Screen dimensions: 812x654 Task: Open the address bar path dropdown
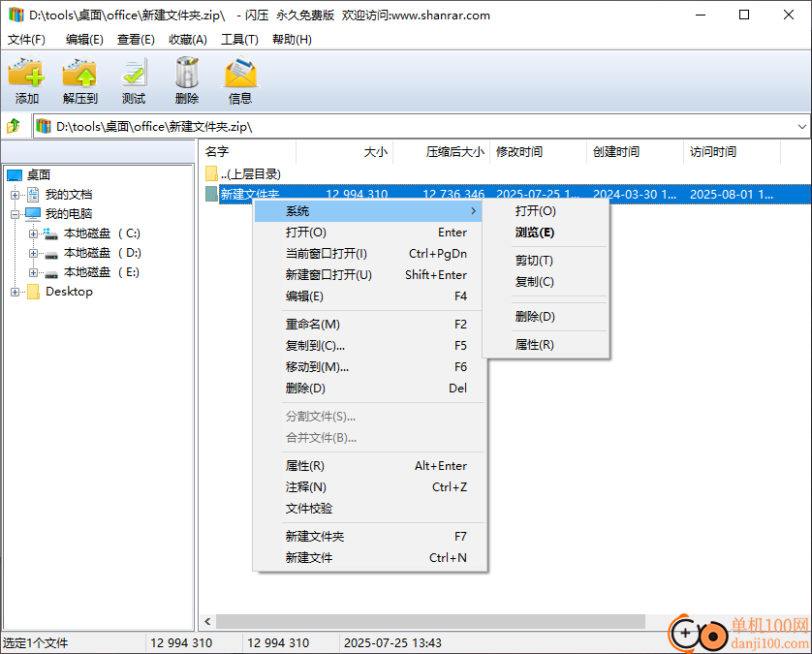click(x=801, y=126)
